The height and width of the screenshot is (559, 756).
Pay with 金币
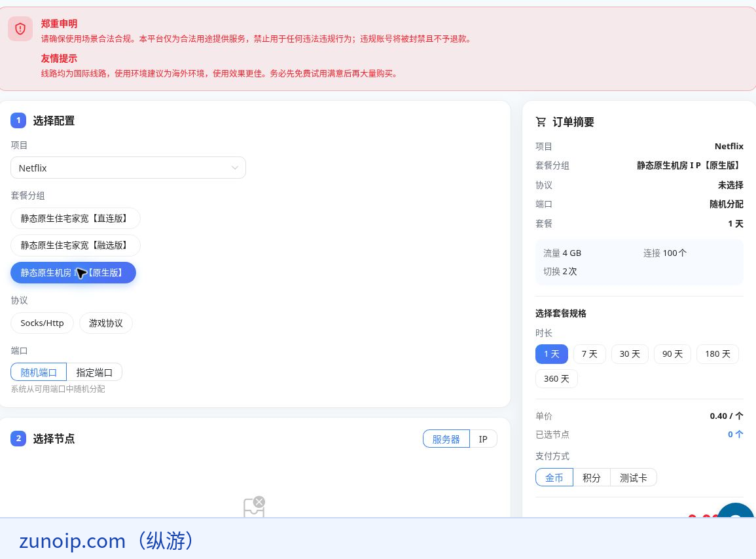point(554,477)
